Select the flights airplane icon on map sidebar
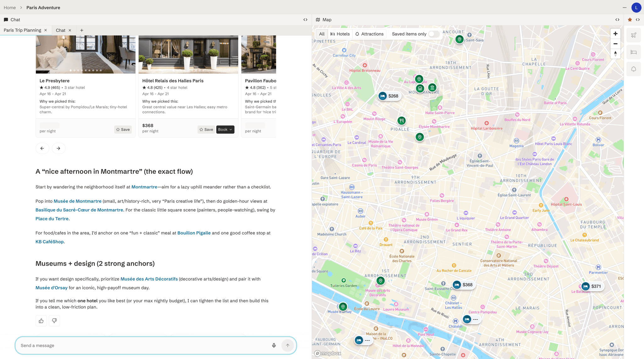This screenshot has width=644, height=359. tap(634, 35)
